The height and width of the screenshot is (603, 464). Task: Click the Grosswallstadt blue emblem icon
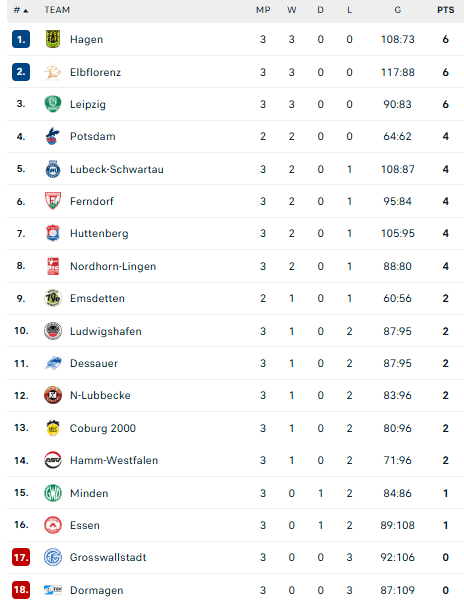[x=53, y=557]
